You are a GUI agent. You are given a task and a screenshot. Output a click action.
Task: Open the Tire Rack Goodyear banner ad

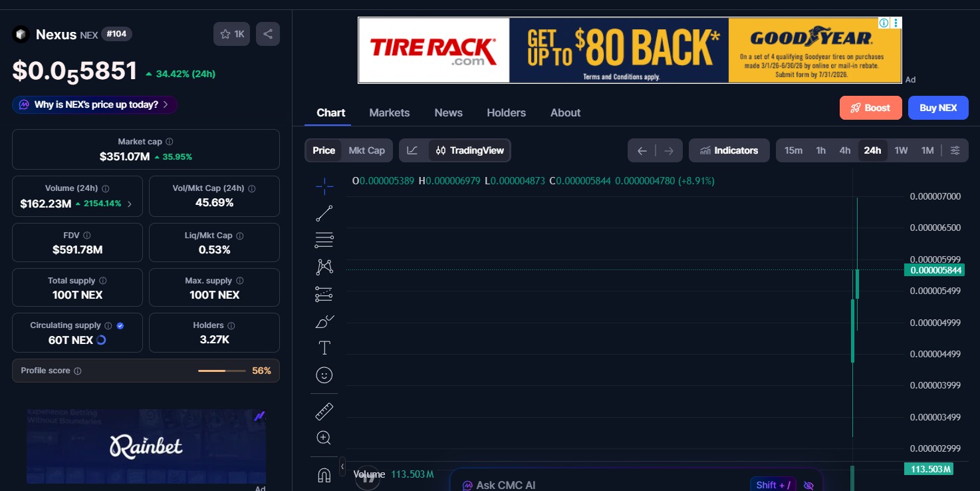[x=630, y=50]
